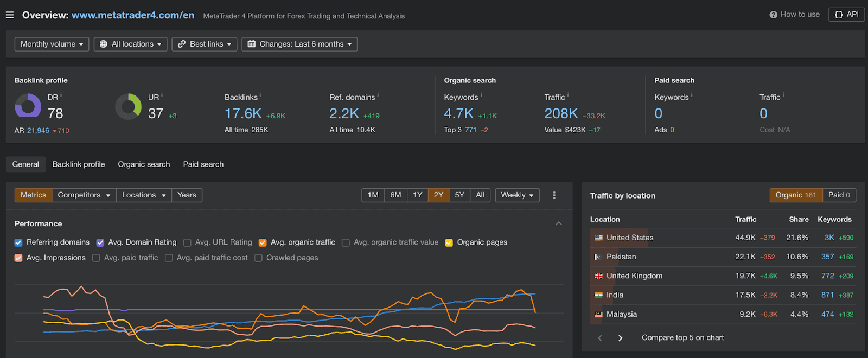This screenshot has height=358, width=868.
Task: Open the www.metatrader4.com/en link
Action: point(133,15)
